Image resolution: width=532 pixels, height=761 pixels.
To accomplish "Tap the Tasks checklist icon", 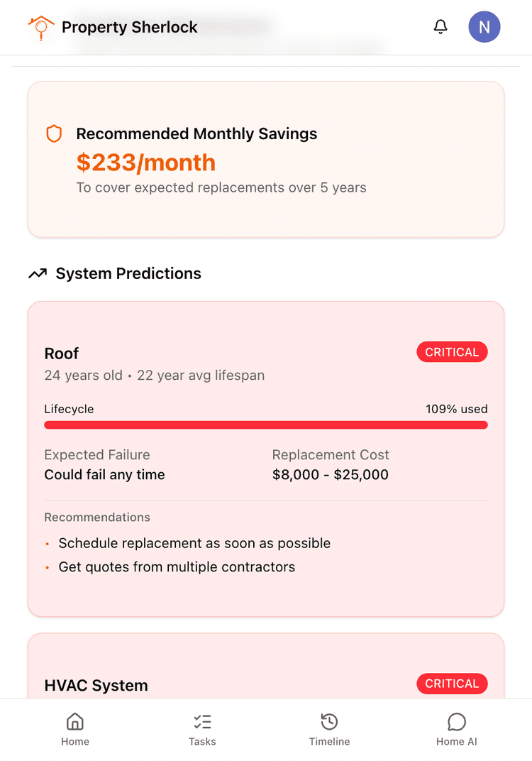I will pos(202,722).
